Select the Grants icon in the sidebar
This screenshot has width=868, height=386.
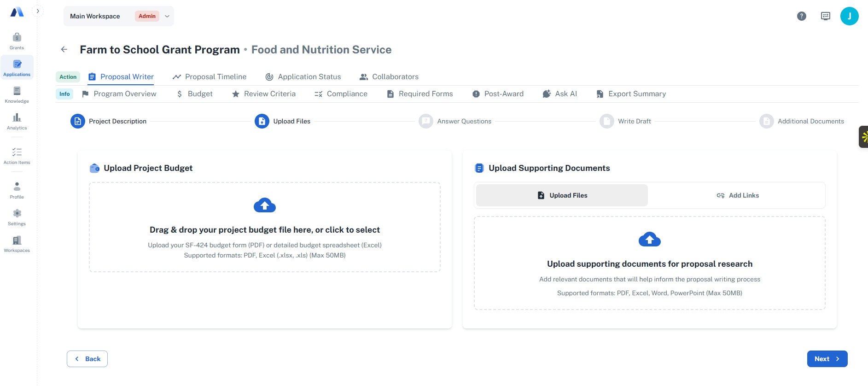click(x=17, y=41)
